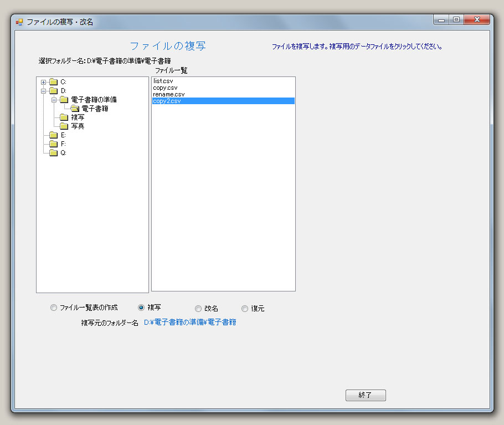The height and width of the screenshot is (425, 504).
Task: Click the E: drive folder icon
Action: click(x=53, y=135)
